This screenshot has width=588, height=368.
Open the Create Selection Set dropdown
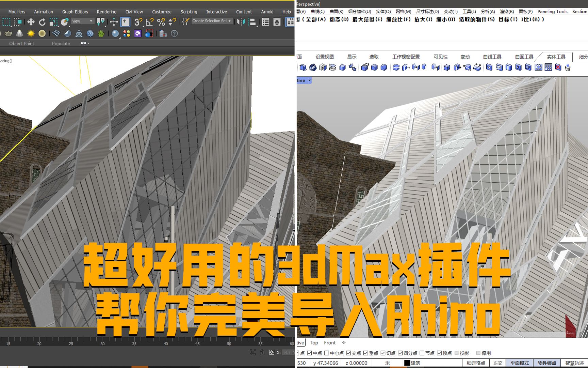pos(212,21)
